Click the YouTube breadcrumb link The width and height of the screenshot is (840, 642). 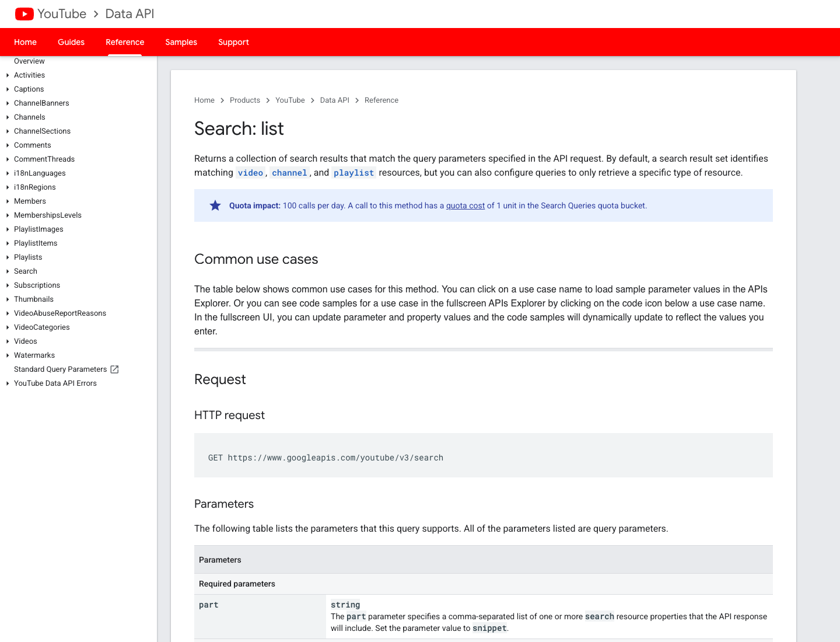[290, 100]
